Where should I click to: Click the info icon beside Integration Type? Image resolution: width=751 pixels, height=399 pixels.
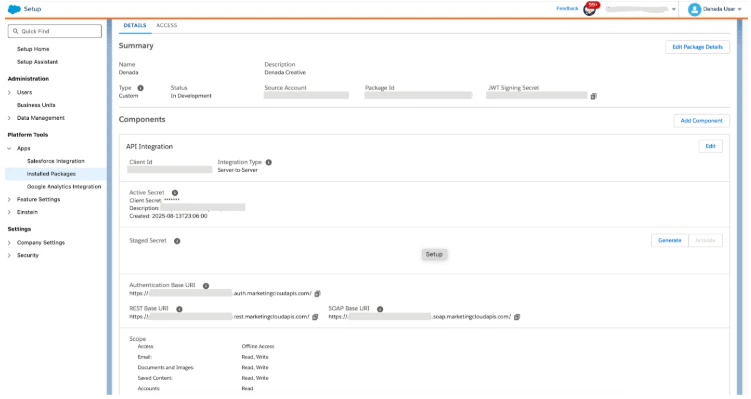tap(269, 162)
